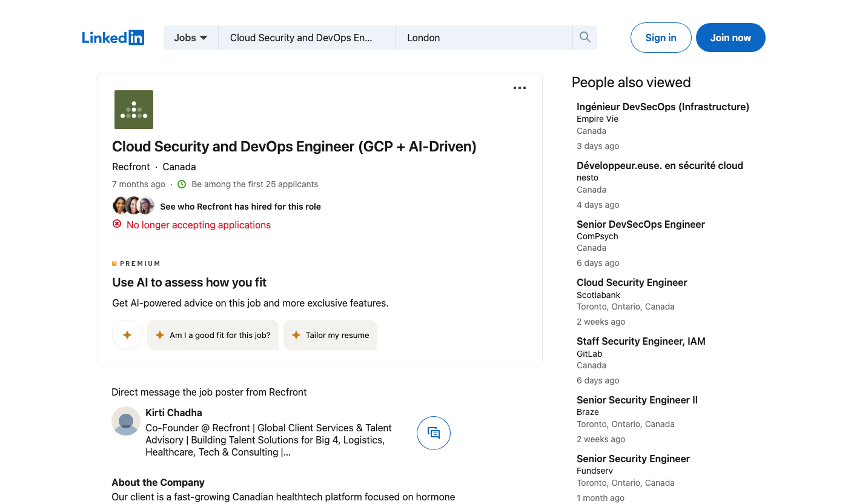The image size is (848, 504).
Task: Edit the London location field
Action: pyautogui.click(x=483, y=38)
